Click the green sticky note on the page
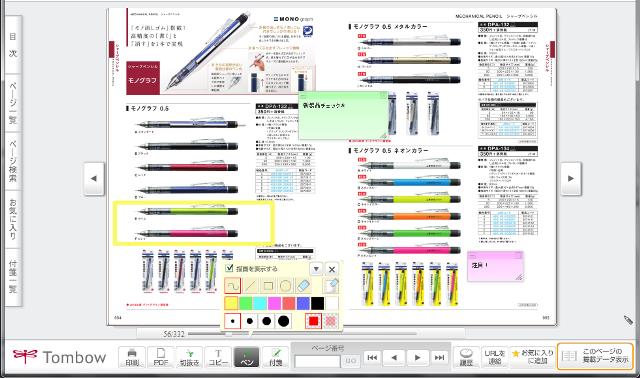This screenshot has height=378, width=640. 343,116
